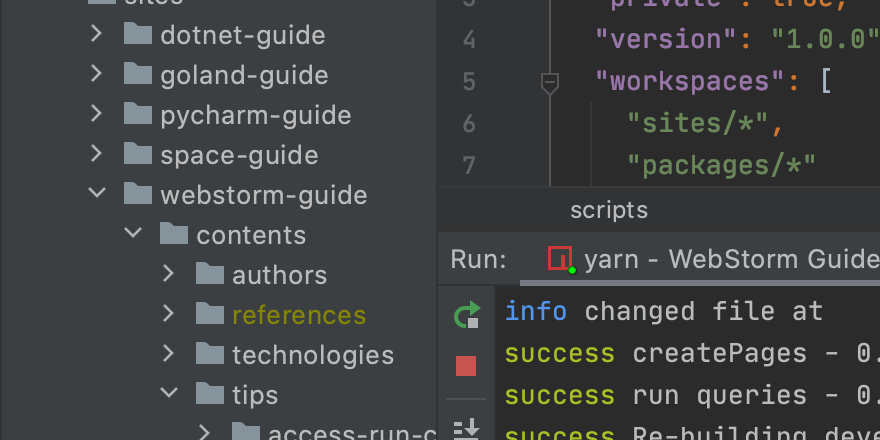The height and width of the screenshot is (440, 880).
Task: Switch to the yarn - WebStorm Guide tab
Action: pos(730,260)
